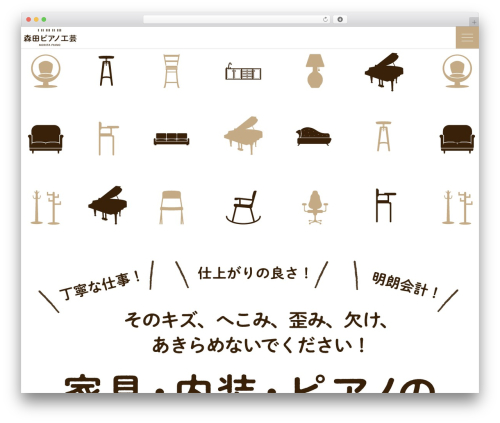This screenshot has height=423, width=500.
Task: Click the そのキズ、へこみ、歪み、欠け、 headline line
Action: pyautogui.click(x=256, y=320)
